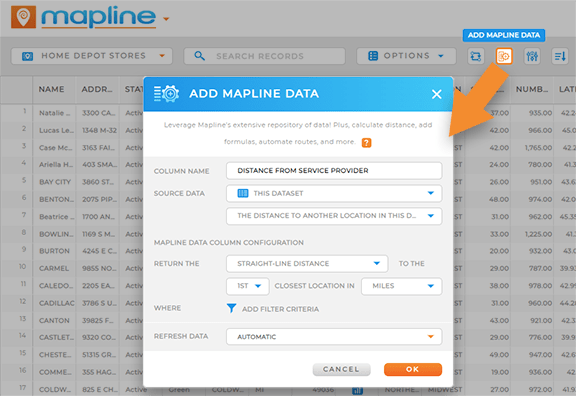Open the 1ST closest rank dropdown
The height and width of the screenshot is (396, 576).
pos(248,286)
